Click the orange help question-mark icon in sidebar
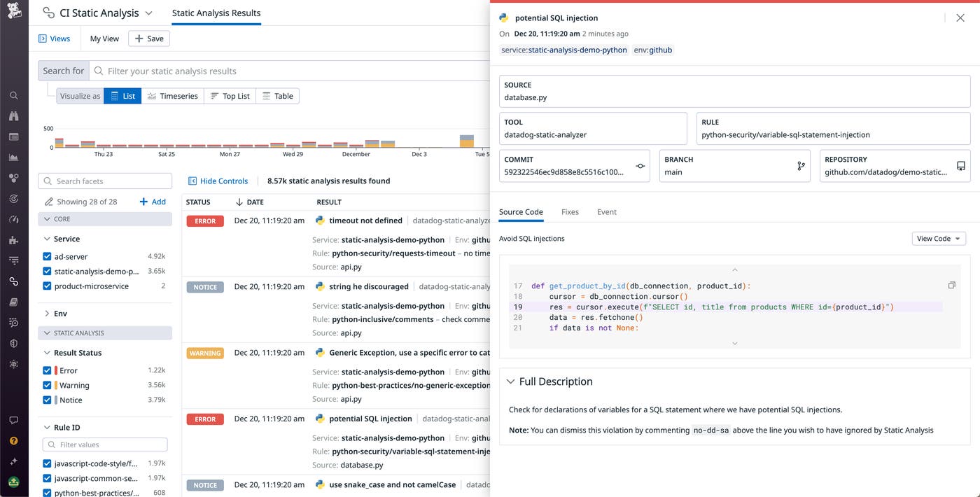 pos(14,441)
